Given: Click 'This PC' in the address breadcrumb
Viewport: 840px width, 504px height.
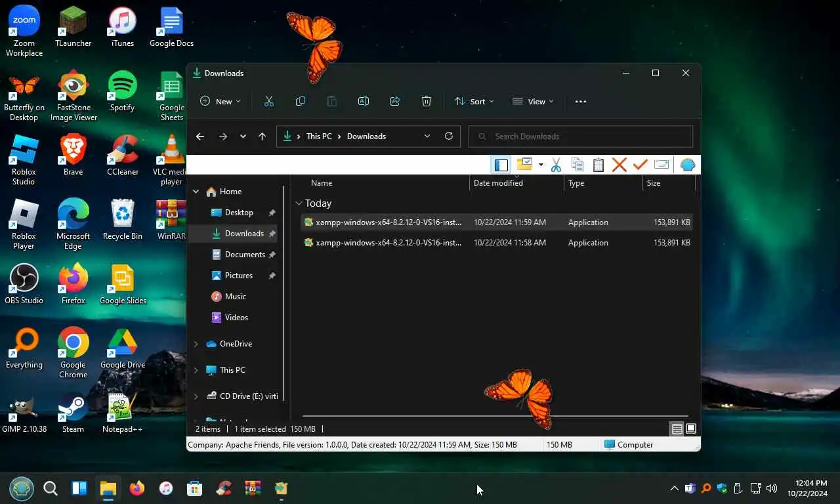Looking at the screenshot, I should pyautogui.click(x=319, y=136).
